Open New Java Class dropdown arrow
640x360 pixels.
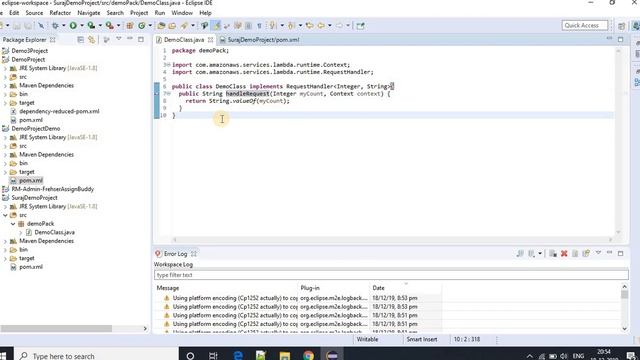(150, 26)
